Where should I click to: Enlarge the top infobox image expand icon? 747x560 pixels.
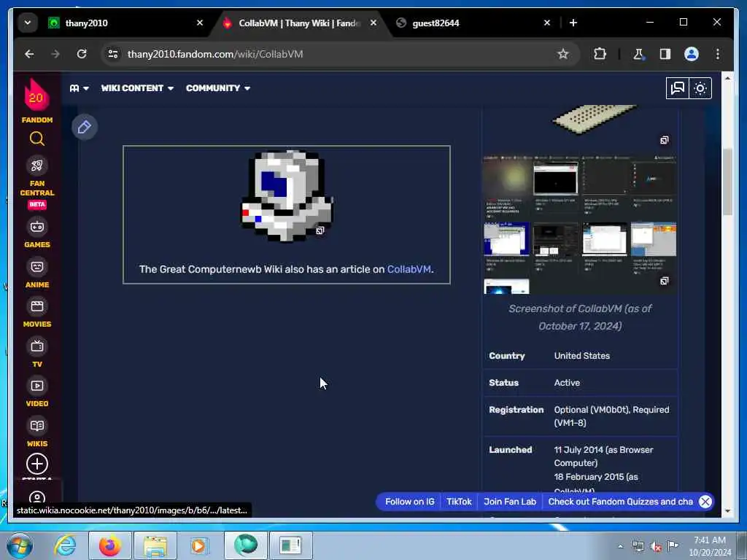coord(664,140)
